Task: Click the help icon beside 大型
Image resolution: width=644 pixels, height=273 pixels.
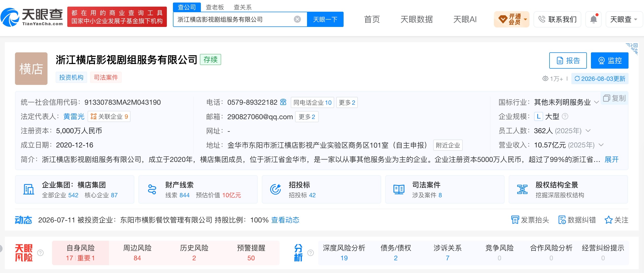Action: coord(565,116)
